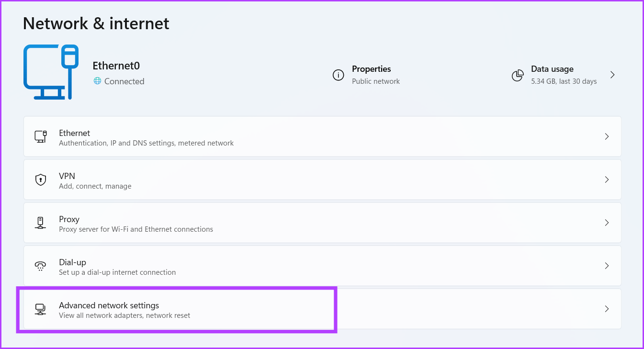Click the Properties info icon
This screenshot has height=349, width=644.
(338, 75)
